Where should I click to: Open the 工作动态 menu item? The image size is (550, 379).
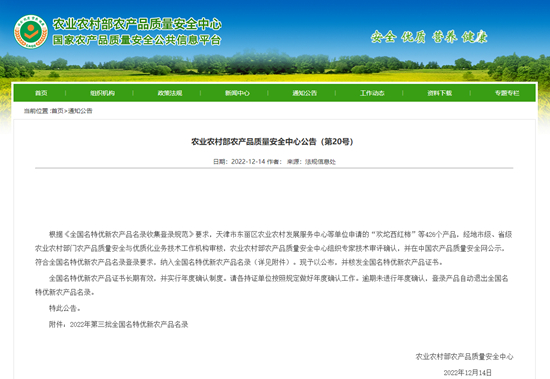click(x=372, y=93)
